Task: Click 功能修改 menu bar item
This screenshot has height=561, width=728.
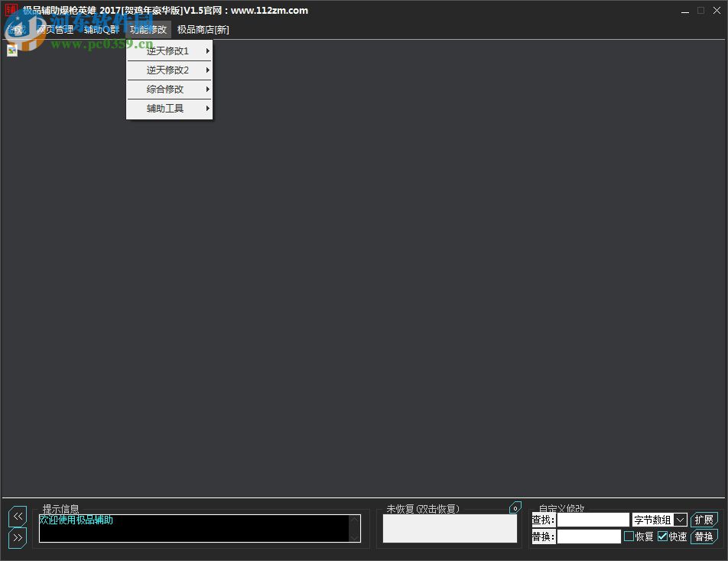Action: pyautogui.click(x=148, y=30)
